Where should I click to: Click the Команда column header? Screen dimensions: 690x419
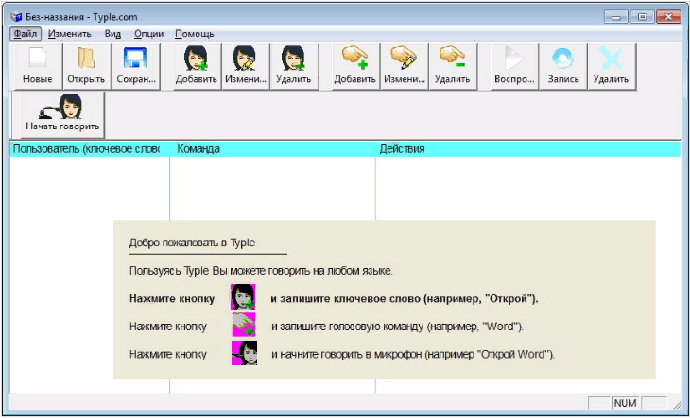pyautogui.click(x=272, y=149)
